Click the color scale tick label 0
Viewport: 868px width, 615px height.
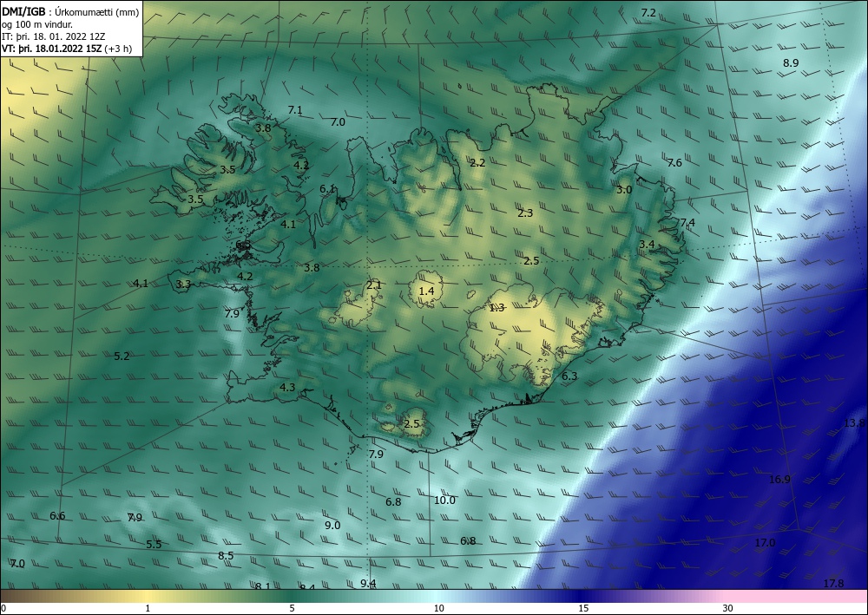click(x=3, y=609)
